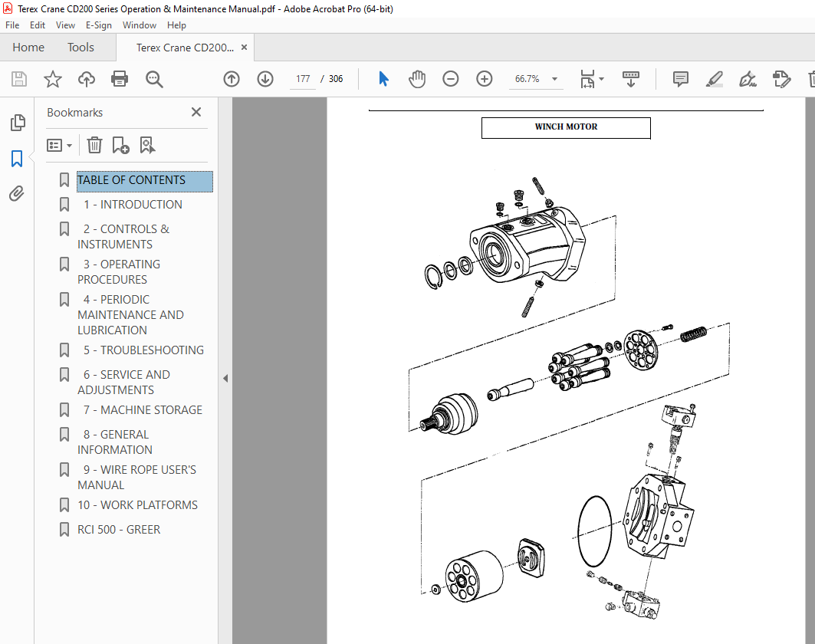Click the total page count 306
Image resolution: width=815 pixels, height=644 pixels.
[336, 79]
